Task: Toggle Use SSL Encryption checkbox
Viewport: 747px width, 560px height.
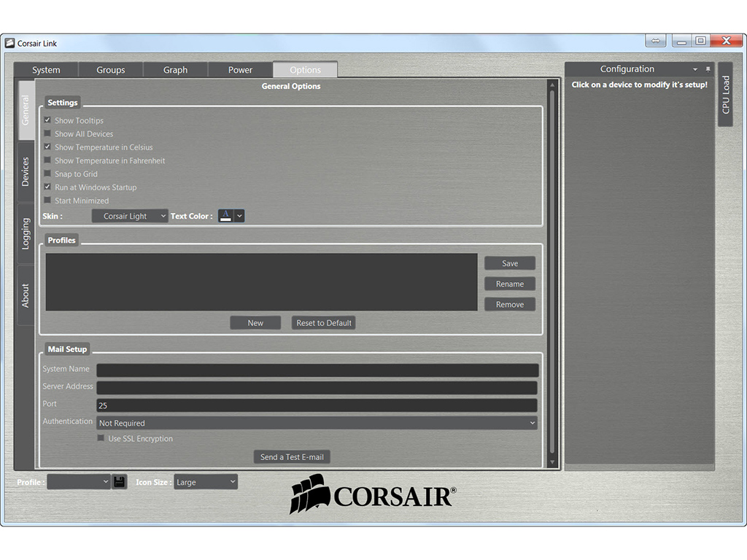Action: [x=101, y=438]
